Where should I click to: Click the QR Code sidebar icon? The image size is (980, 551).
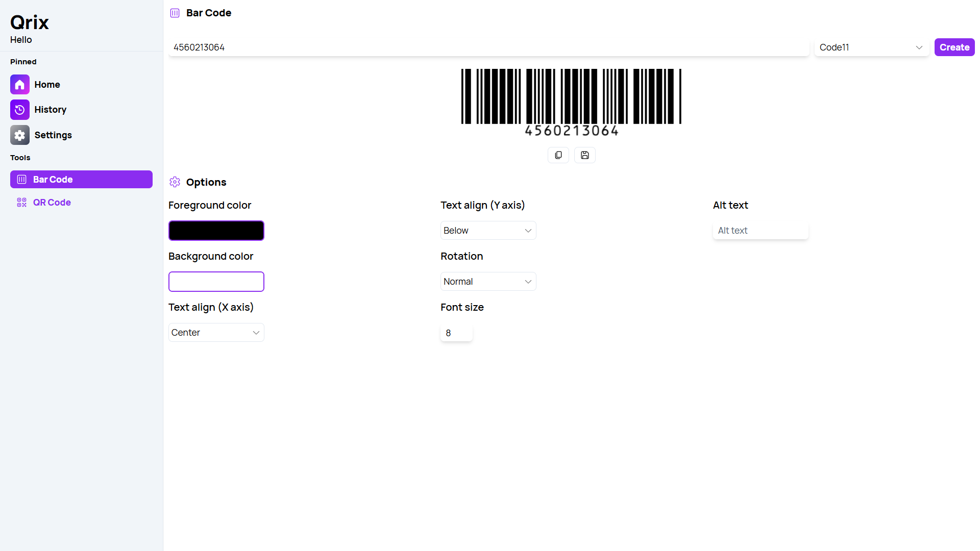click(x=21, y=202)
